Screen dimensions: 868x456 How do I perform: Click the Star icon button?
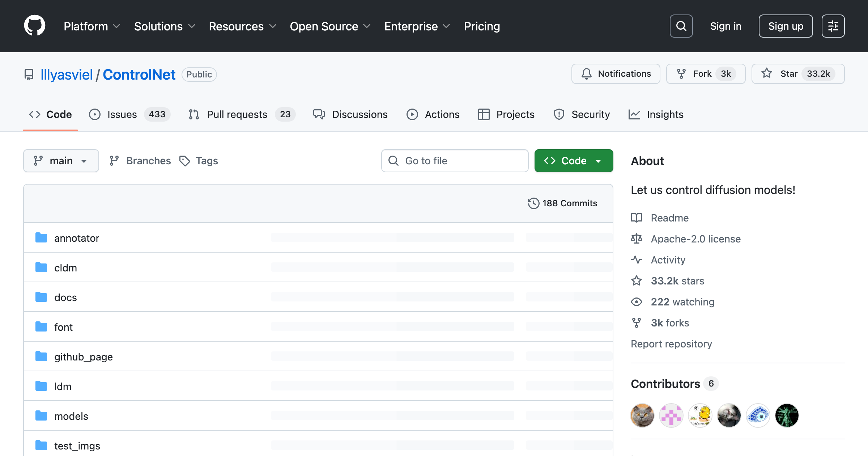coord(767,73)
